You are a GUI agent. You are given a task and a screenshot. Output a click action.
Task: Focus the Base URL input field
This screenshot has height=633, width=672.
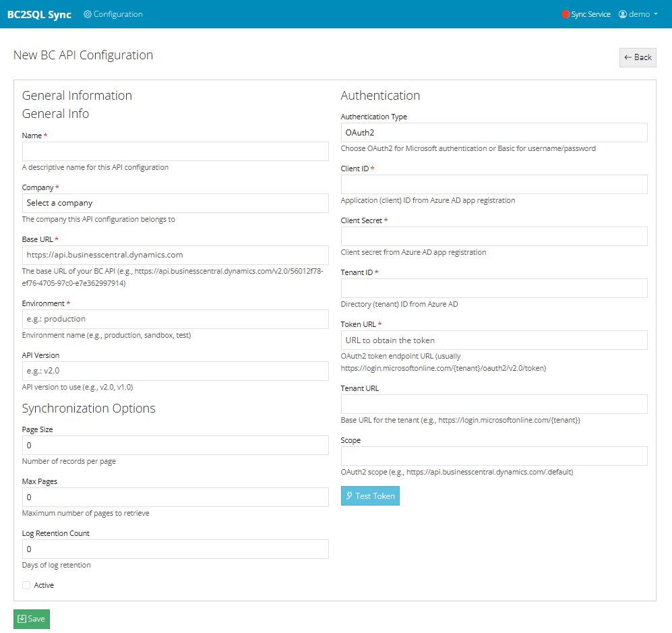click(175, 255)
